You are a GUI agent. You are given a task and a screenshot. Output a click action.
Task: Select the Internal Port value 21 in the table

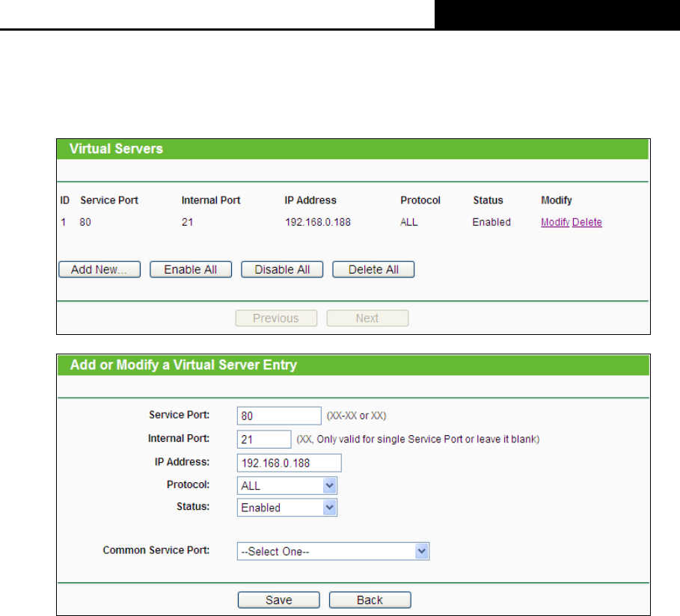pyautogui.click(x=187, y=222)
